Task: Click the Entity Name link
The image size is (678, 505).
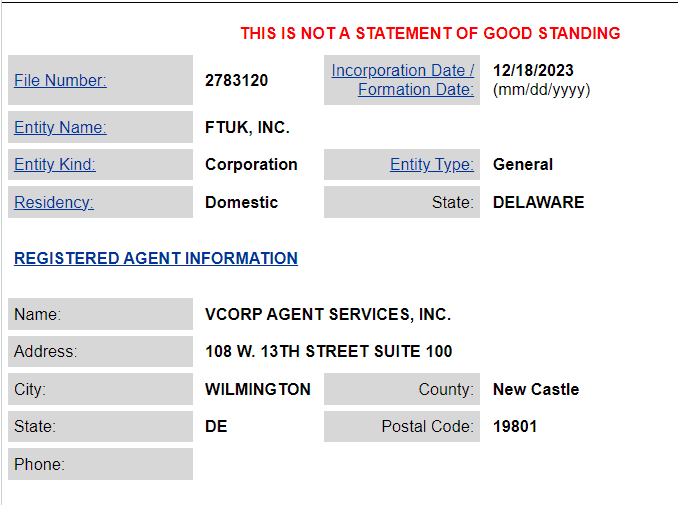Action: coord(60,127)
